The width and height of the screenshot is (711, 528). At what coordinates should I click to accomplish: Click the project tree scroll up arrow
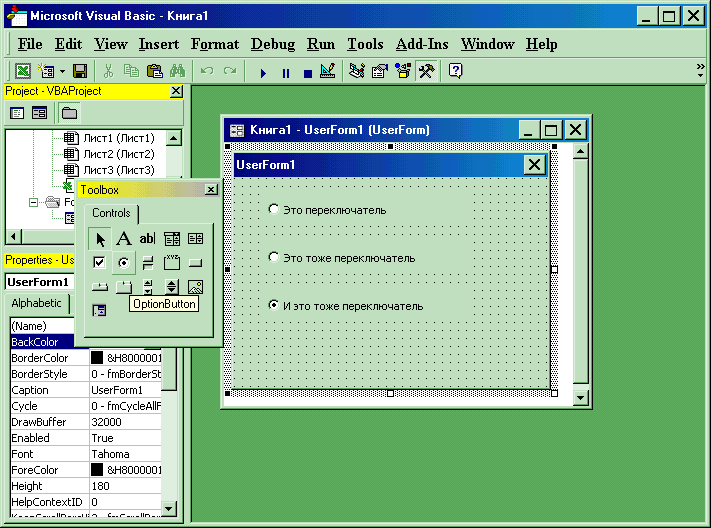[x=173, y=137]
